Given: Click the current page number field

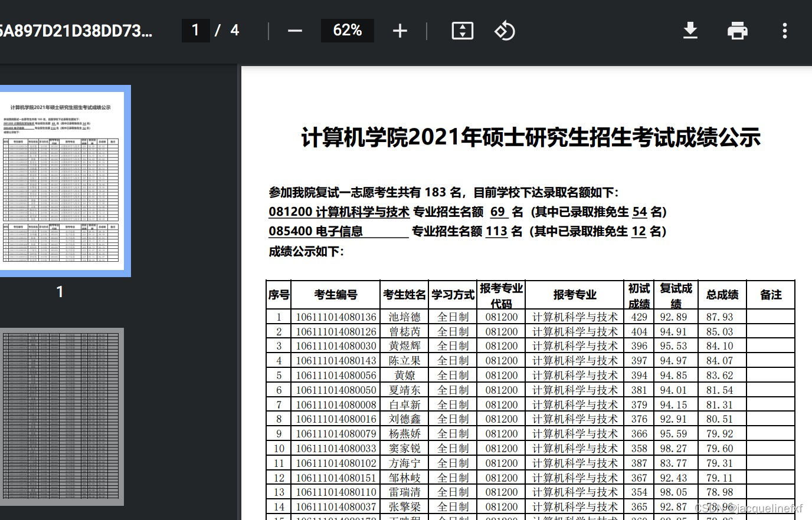Looking at the screenshot, I should point(196,31).
